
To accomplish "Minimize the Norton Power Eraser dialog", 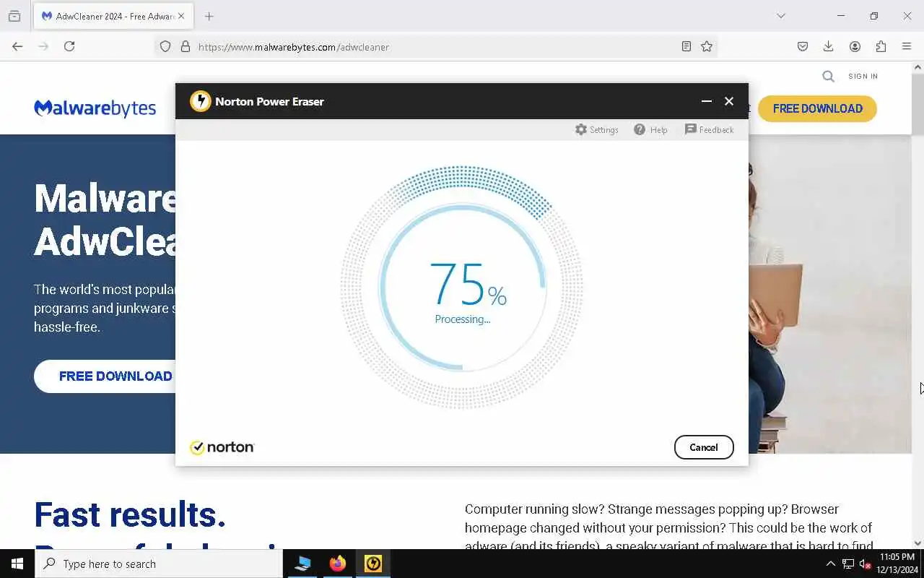I will 707,101.
